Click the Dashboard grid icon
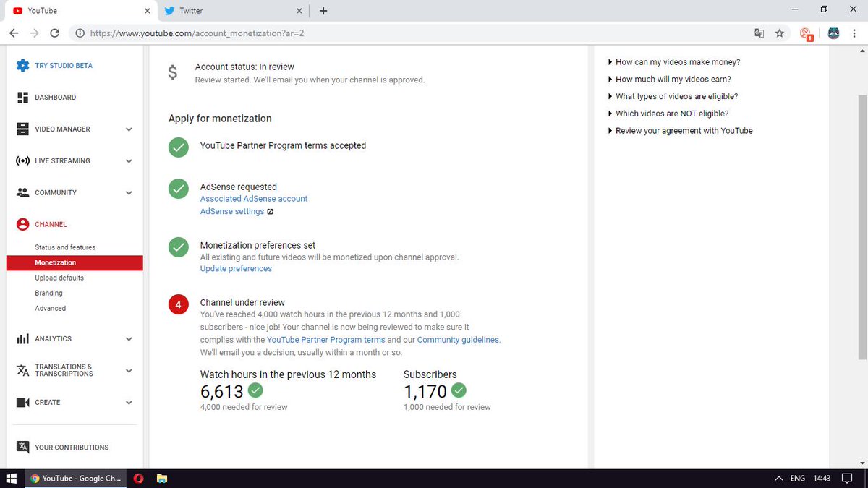868x488 pixels. (x=22, y=97)
